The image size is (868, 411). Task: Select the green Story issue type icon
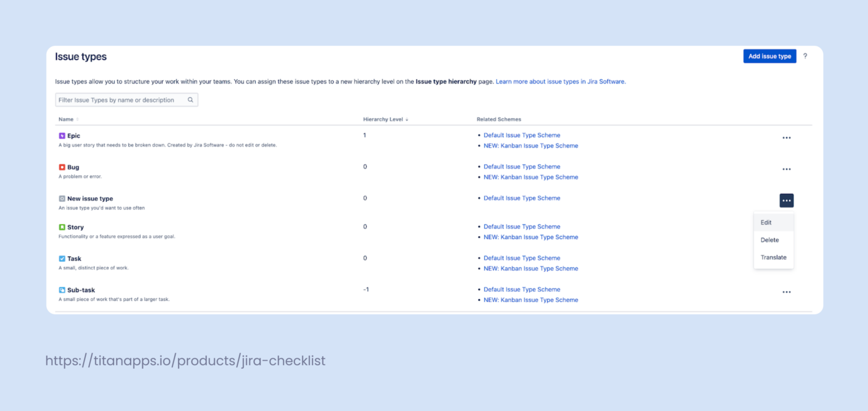61,227
